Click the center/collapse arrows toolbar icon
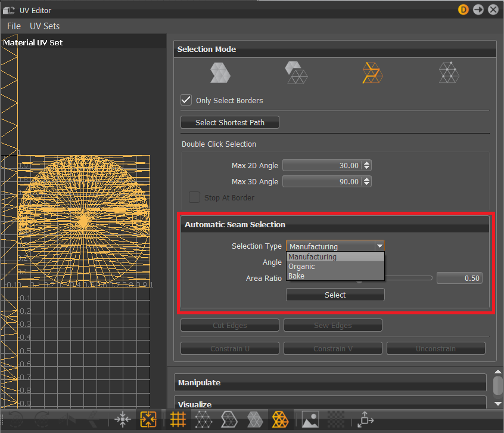This screenshot has height=433, width=504. (123, 420)
